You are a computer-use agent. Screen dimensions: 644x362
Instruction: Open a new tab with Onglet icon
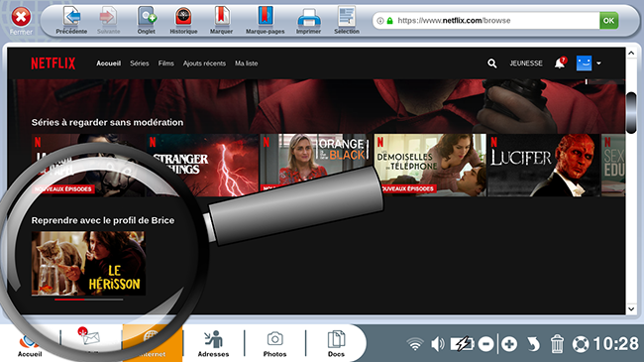pyautogui.click(x=147, y=17)
